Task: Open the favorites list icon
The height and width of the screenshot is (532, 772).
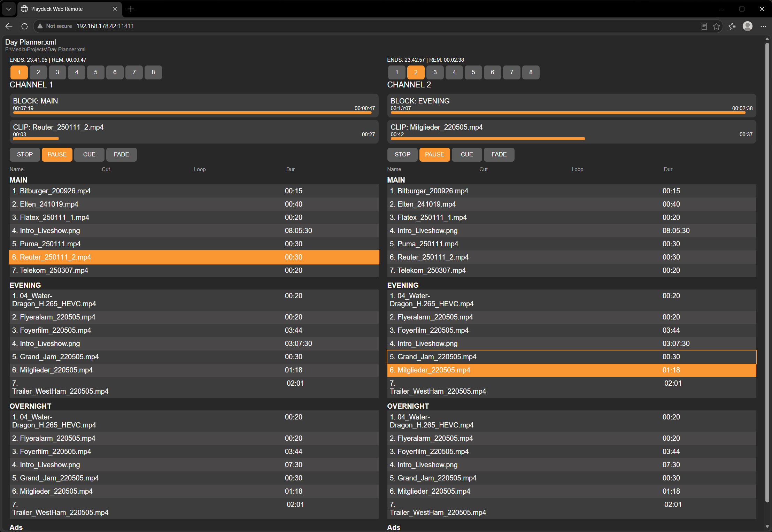Action: pos(732,26)
